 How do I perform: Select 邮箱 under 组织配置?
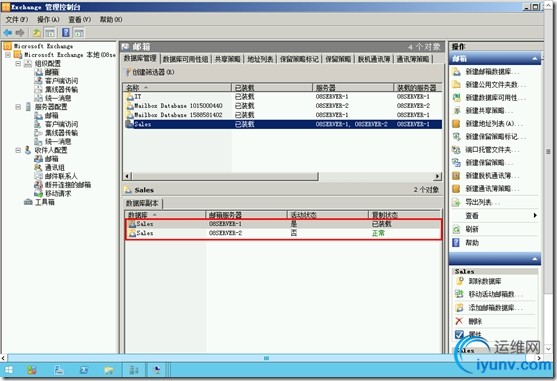[52, 72]
